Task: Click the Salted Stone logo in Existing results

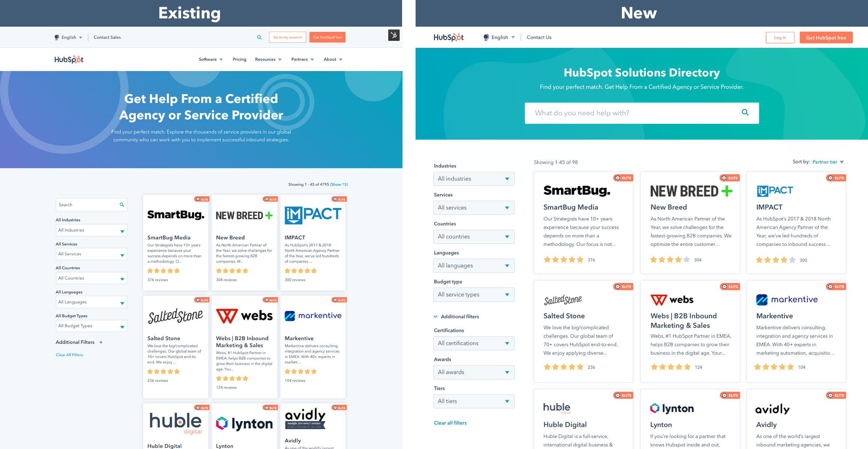Action: (x=175, y=316)
